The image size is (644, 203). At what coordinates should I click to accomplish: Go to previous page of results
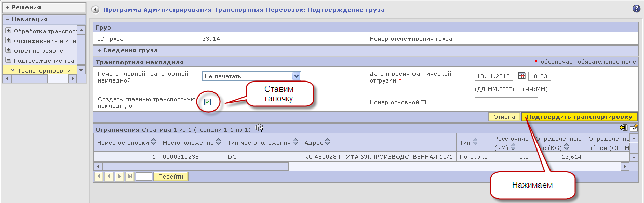click(109, 177)
